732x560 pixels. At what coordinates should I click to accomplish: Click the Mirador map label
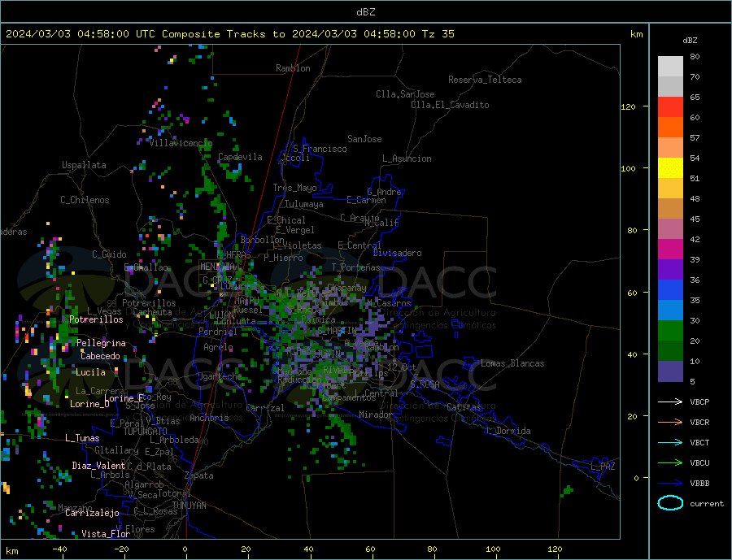click(376, 415)
